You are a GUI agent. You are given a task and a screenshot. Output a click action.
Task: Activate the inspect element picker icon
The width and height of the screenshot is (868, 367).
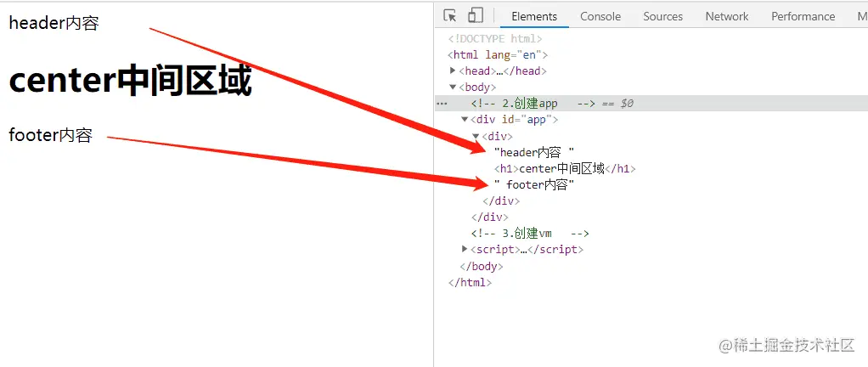(x=450, y=15)
